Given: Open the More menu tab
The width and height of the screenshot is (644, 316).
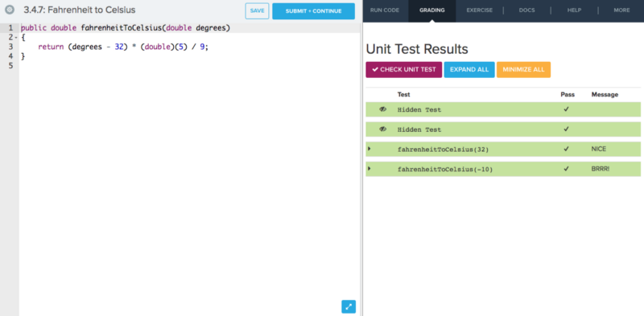Looking at the screenshot, I should tap(621, 10).
